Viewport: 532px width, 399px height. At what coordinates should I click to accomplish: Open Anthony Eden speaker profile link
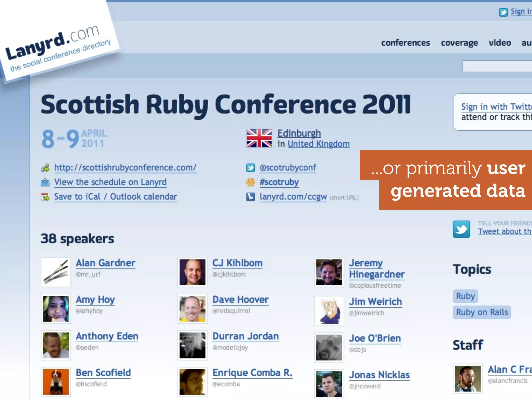[107, 336]
